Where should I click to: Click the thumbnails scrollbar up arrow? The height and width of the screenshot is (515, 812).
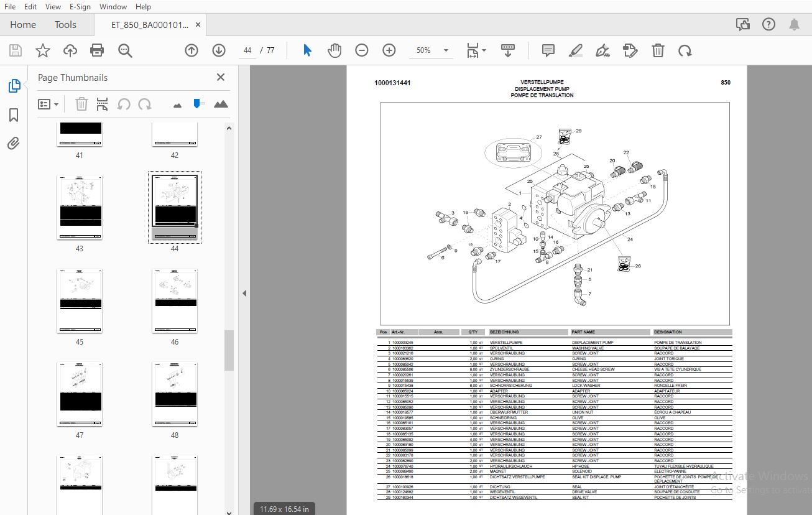229,129
